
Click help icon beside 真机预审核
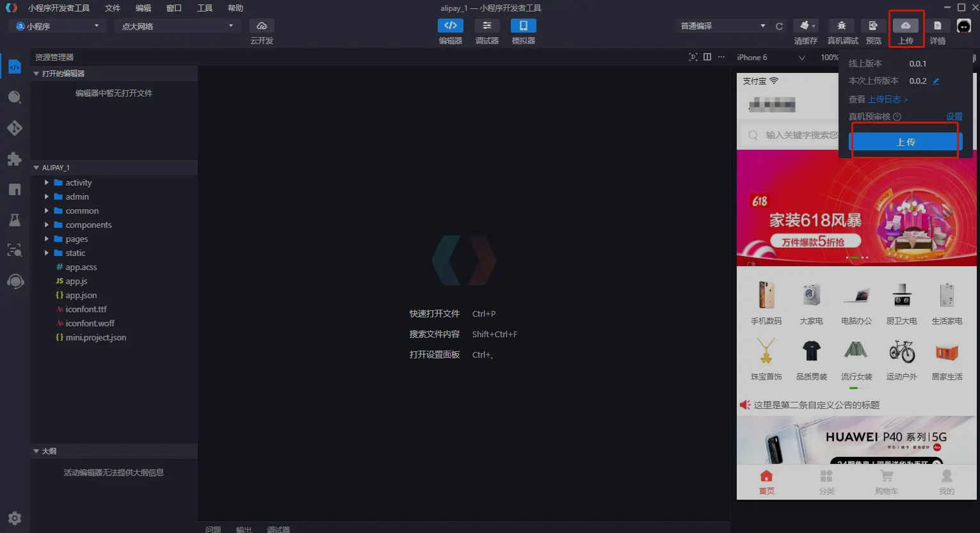click(897, 116)
